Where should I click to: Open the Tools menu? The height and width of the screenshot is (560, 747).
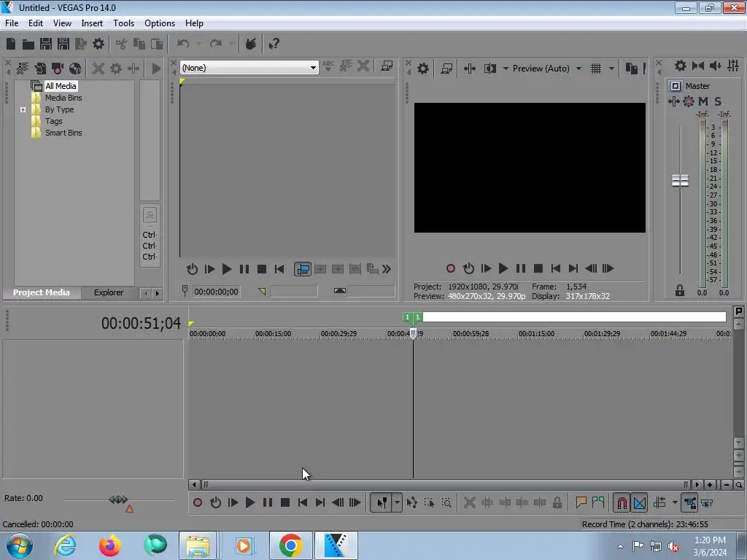123,23
